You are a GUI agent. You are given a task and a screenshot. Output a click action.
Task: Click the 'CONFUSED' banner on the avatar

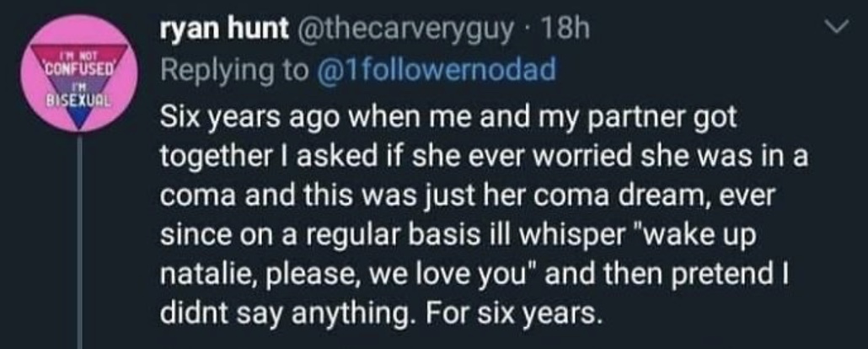click(80, 67)
